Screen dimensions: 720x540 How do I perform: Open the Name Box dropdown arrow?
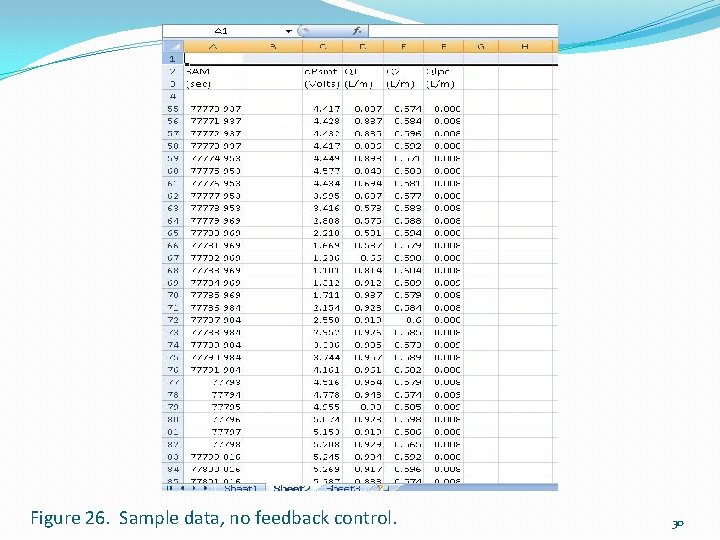288,31
